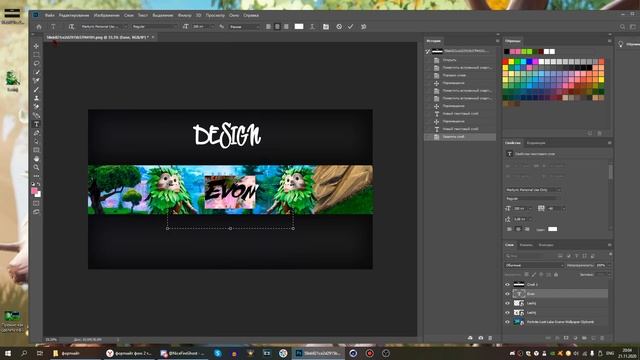Select the Rectangular Marquee tool
This screenshot has height=360, width=640.
[x=36, y=55]
